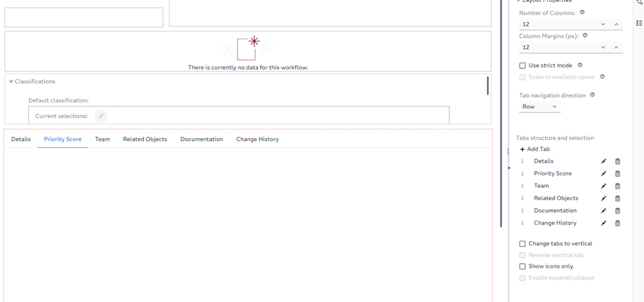Go to Related Objects tab
The height and width of the screenshot is (302, 644).
(x=145, y=139)
